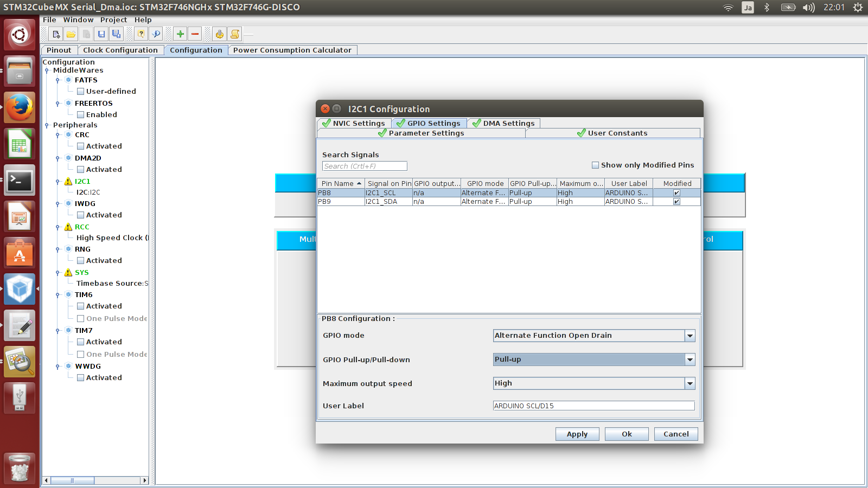Click the Save Project floppy icon

pyautogui.click(x=101, y=34)
